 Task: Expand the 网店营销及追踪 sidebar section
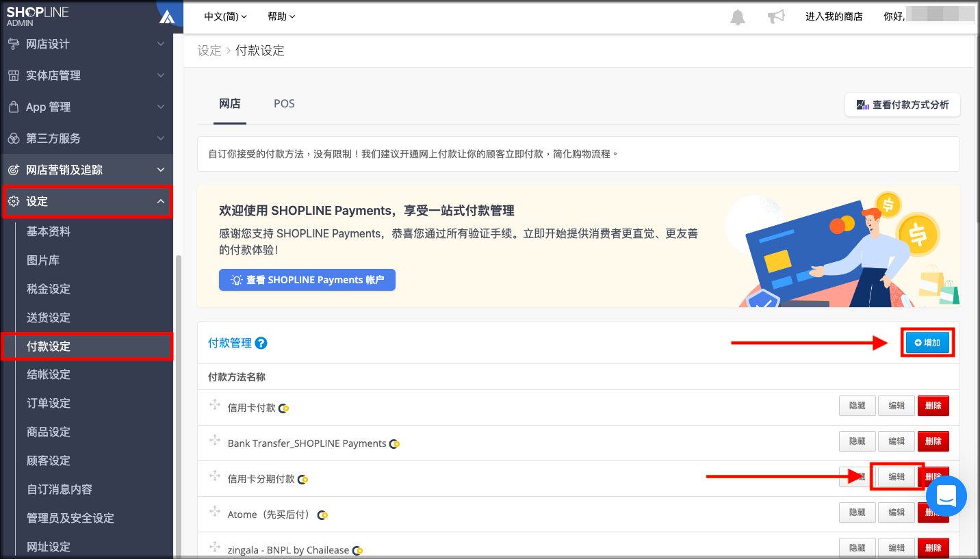click(161, 170)
